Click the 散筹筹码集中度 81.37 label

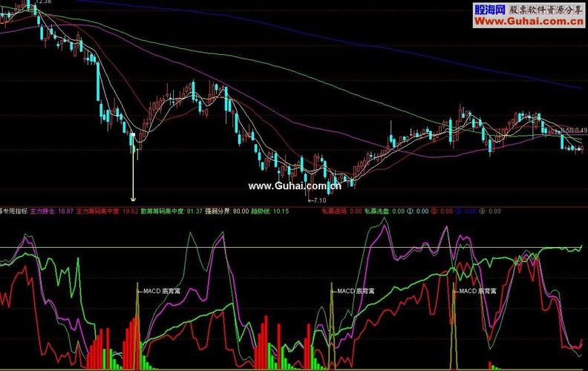(171, 211)
